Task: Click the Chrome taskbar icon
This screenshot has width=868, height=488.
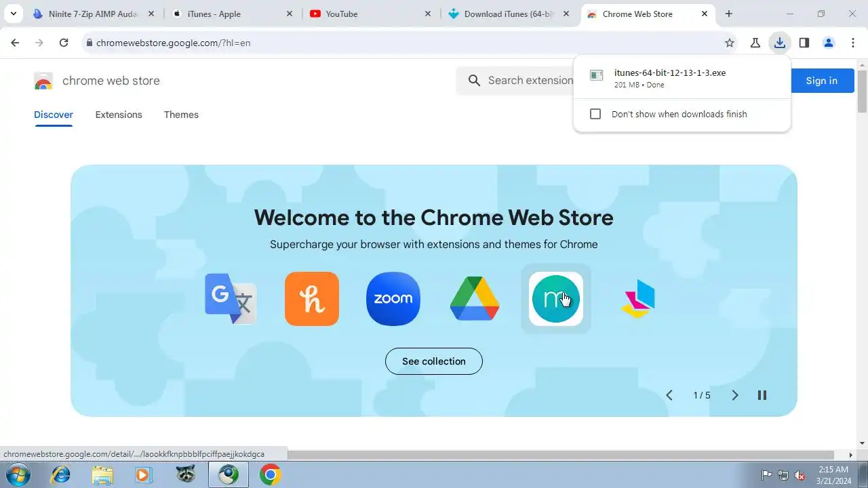Action: pyautogui.click(x=270, y=475)
